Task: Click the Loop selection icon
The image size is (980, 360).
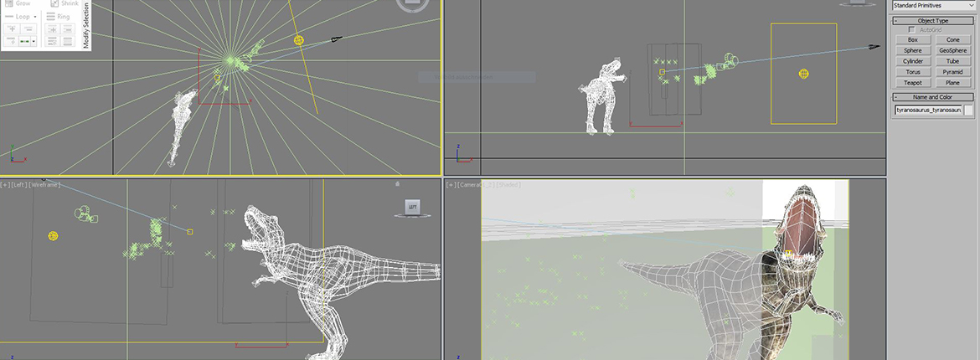Action: pyautogui.click(x=9, y=16)
